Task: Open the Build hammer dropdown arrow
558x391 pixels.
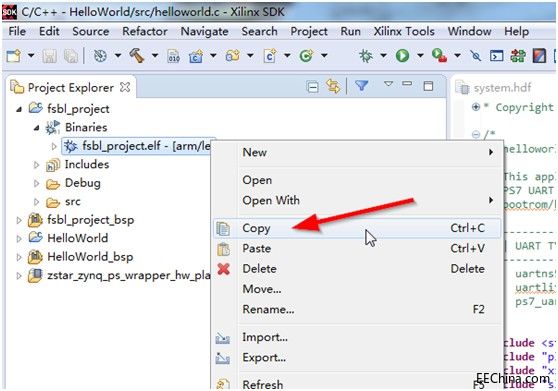Action: pyautogui.click(x=155, y=56)
